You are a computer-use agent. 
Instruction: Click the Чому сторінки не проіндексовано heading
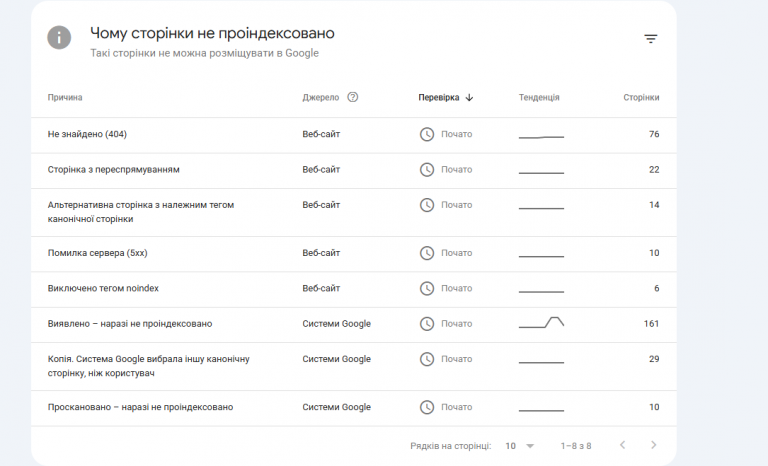(x=212, y=33)
